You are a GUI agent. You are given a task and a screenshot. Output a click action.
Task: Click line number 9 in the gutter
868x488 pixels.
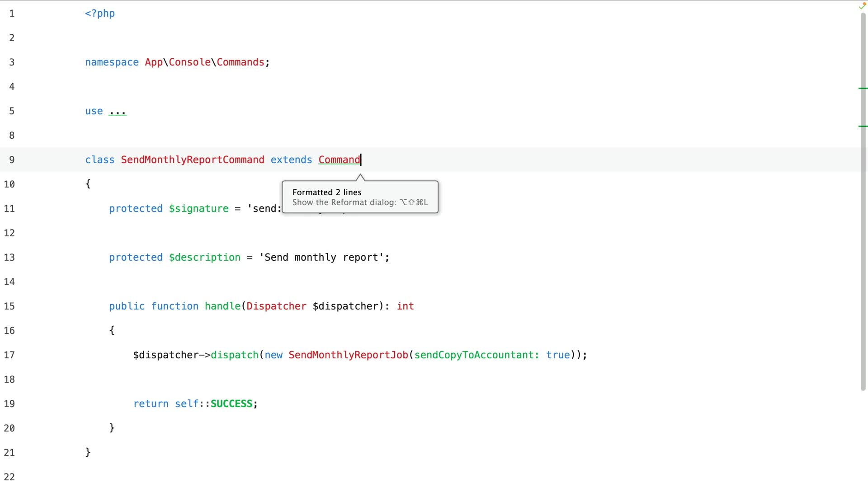(x=12, y=160)
